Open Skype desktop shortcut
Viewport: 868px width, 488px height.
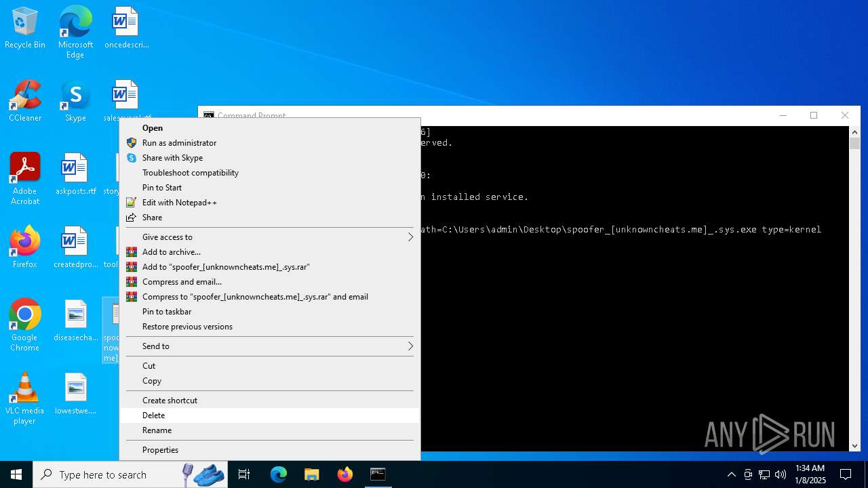click(x=75, y=102)
